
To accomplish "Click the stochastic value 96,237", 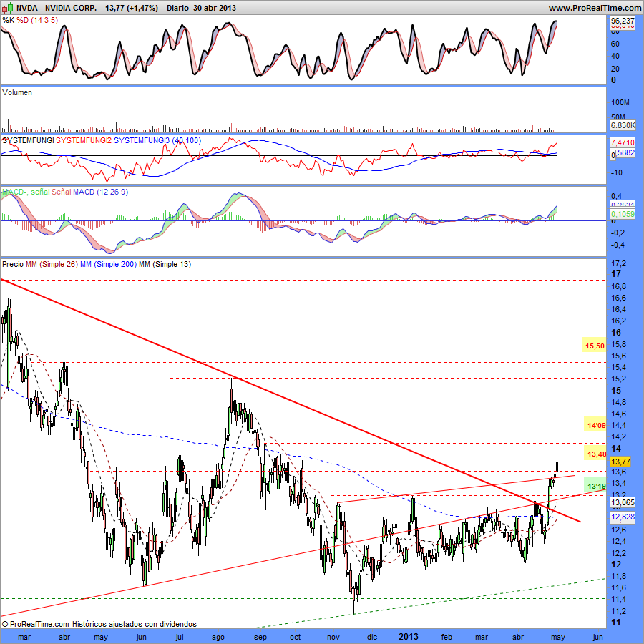I will coord(623,21).
